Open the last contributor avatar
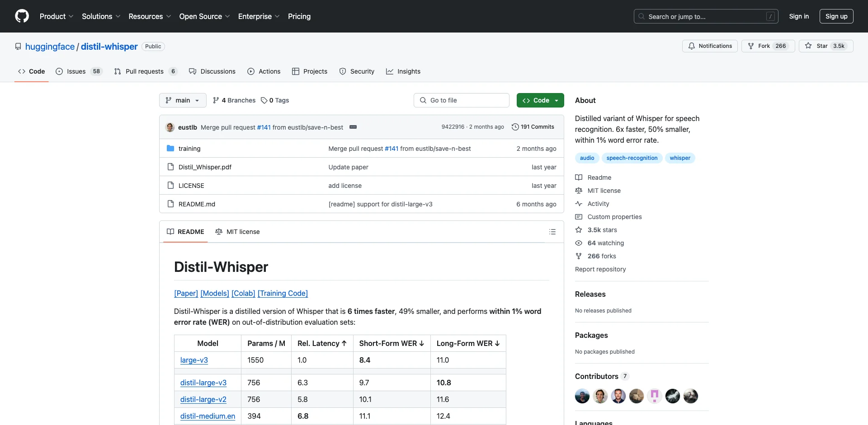 (x=691, y=396)
